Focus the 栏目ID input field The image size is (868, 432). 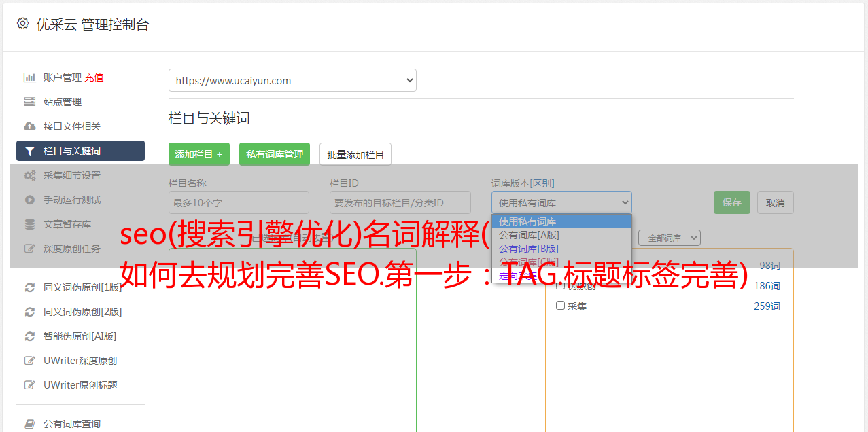coord(400,202)
